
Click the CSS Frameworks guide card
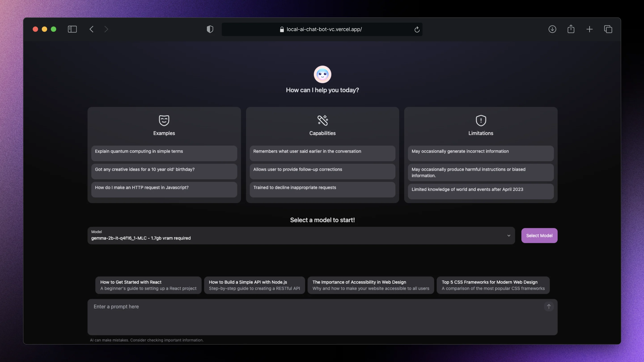coord(493,285)
